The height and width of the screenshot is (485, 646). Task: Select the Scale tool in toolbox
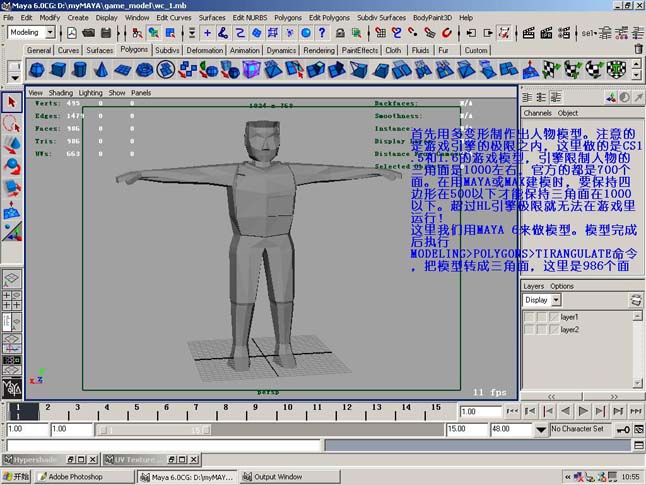pos(12,188)
